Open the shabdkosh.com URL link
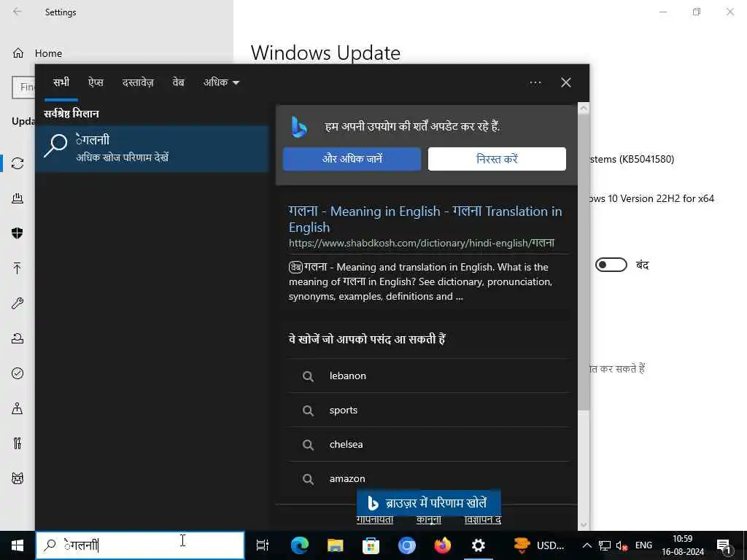 tap(421, 243)
